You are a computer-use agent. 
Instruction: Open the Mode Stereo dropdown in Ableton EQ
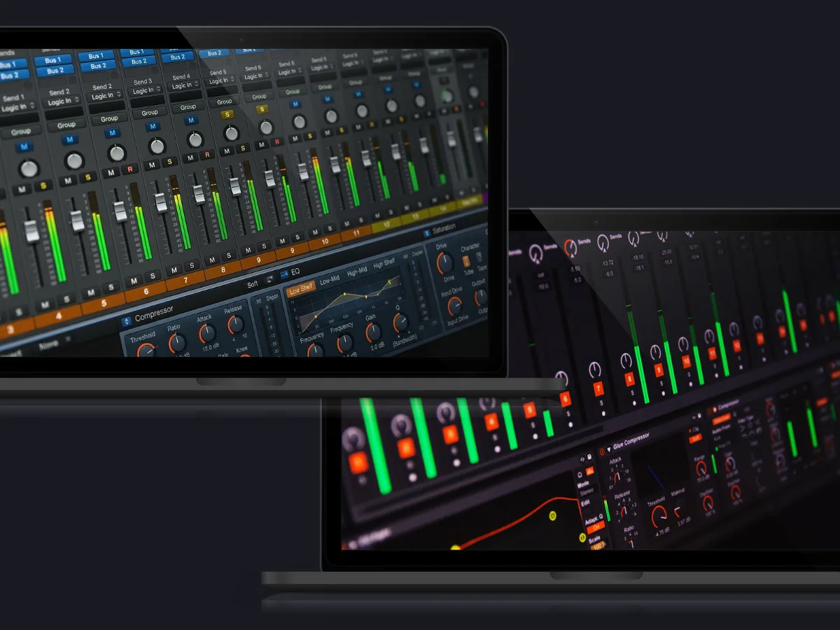pos(587,492)
